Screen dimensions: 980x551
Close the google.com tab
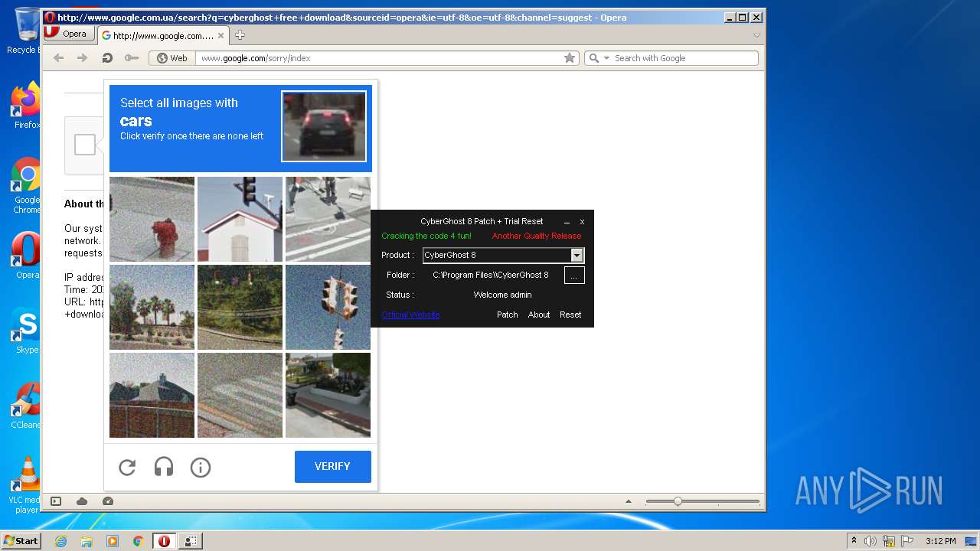click(221, 35)
